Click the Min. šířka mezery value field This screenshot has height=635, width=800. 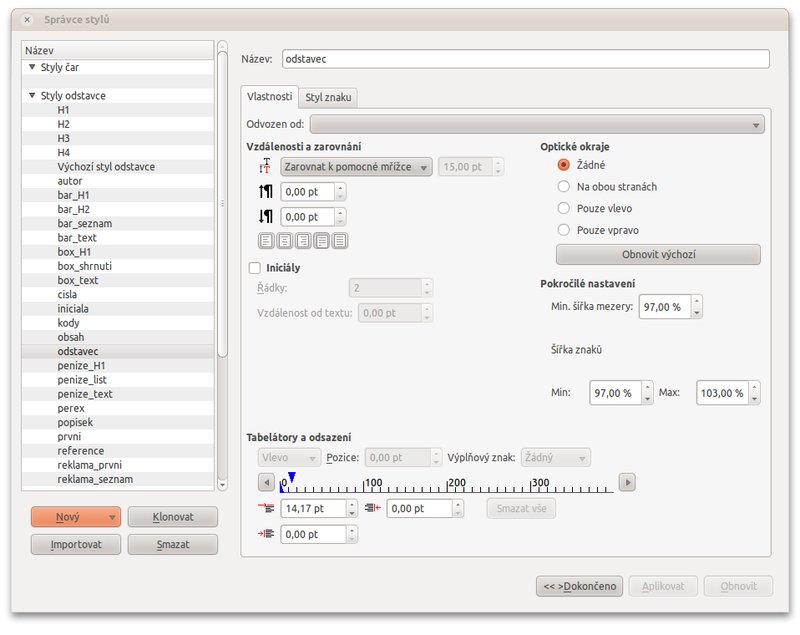pyautogui.click(x=665, y=307)
